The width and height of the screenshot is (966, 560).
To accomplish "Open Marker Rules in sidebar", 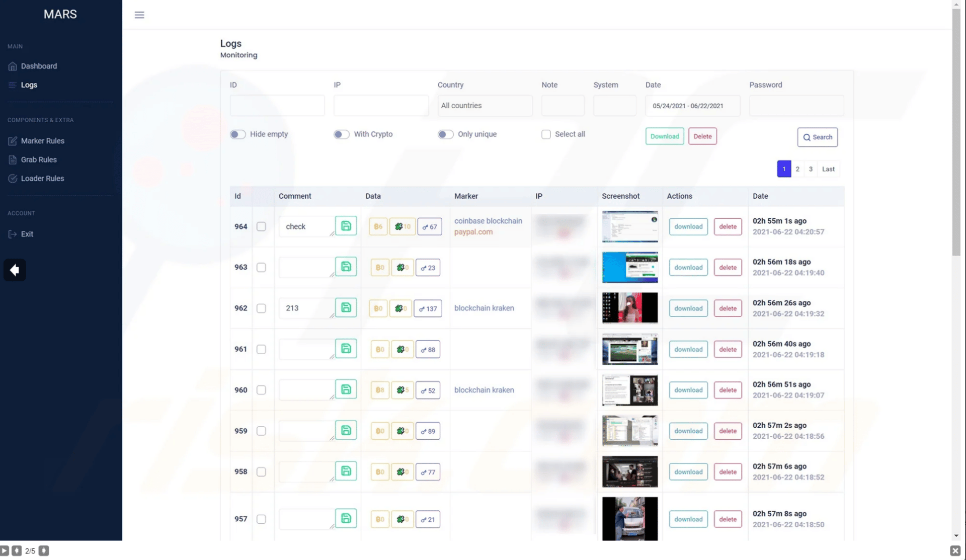I will (42, 141).
